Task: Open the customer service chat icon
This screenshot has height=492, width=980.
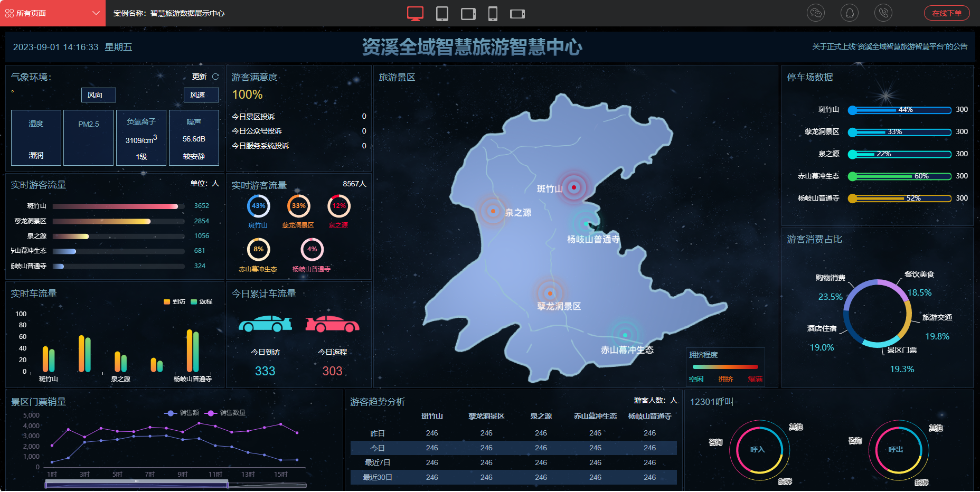Action: point(815,13)
